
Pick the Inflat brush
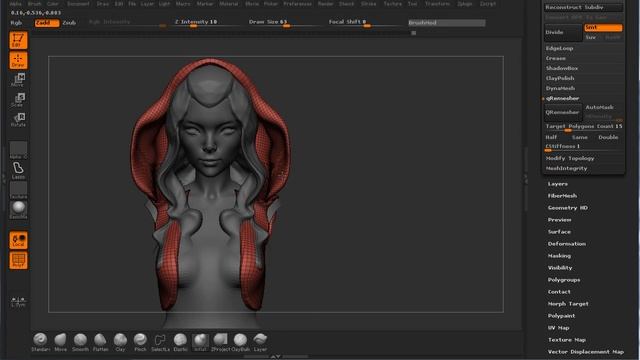[x=200, y=342]
